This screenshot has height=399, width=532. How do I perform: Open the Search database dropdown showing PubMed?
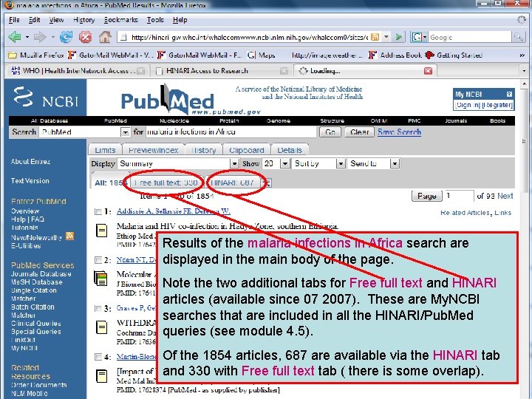point(125,132)
